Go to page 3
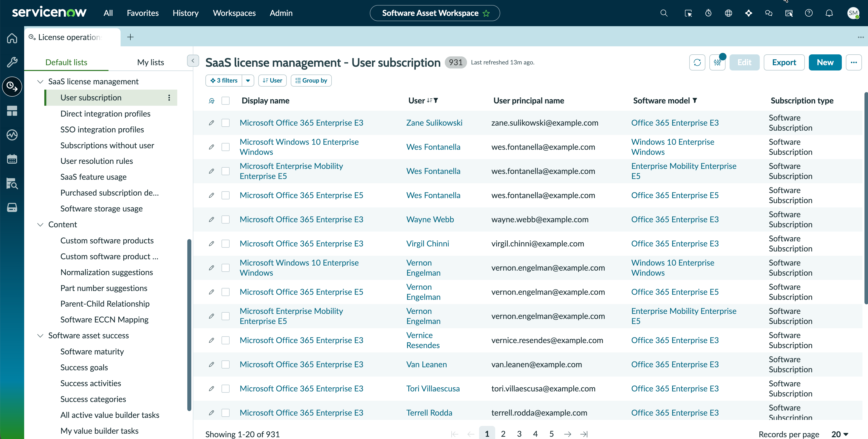 [519, 434]
